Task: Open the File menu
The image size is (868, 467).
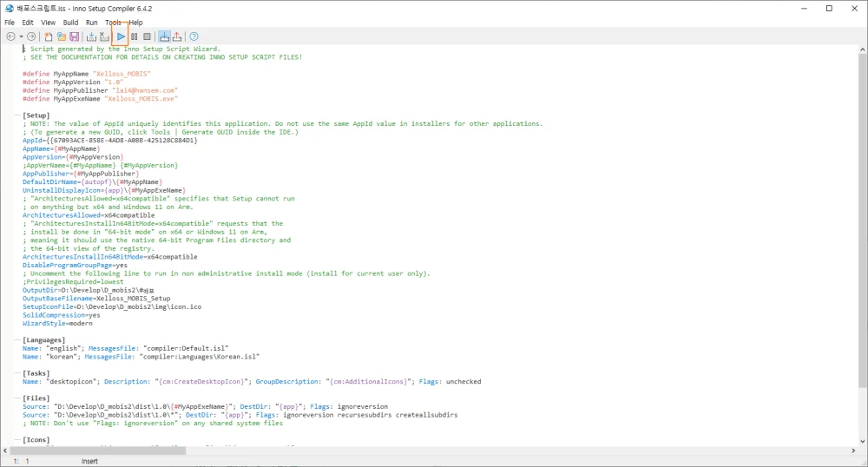Action: (x=10, y=23)
